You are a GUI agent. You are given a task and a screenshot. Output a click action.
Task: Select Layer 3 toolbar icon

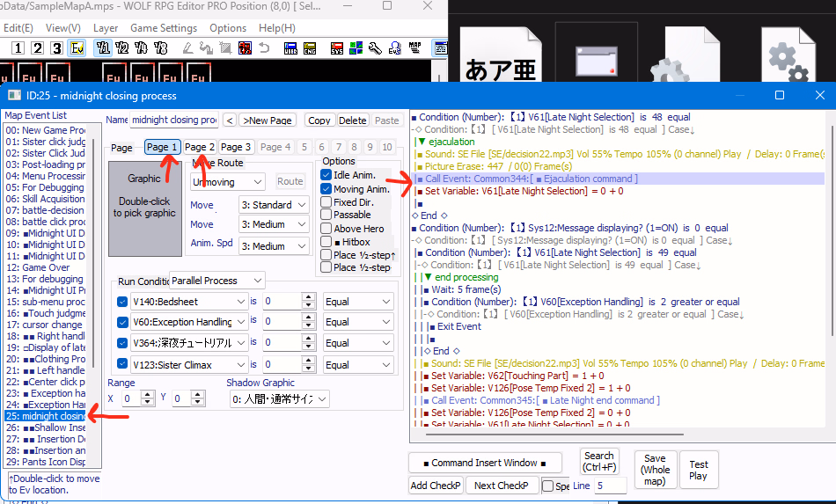[56, 47]
